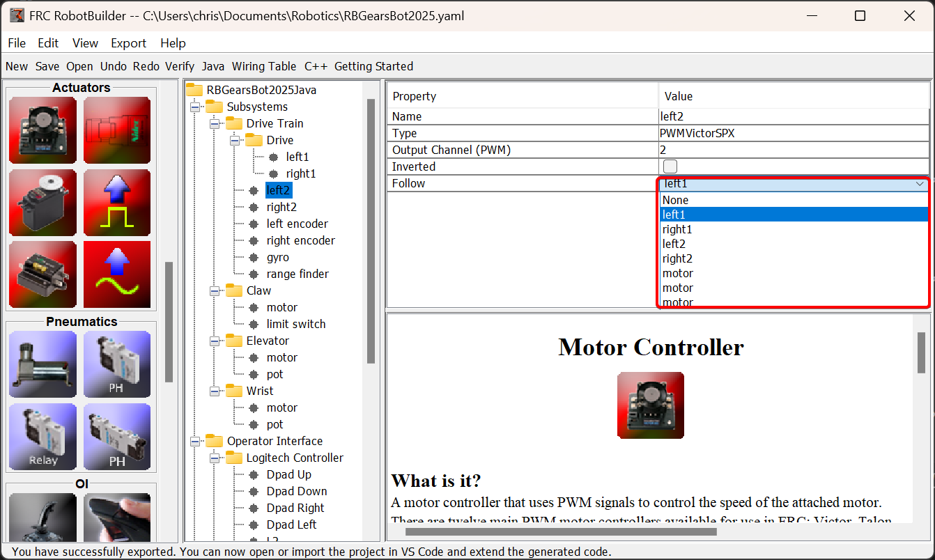
Task: Pick right2 from the Follow dropdown list
Action: coord(677,258)
